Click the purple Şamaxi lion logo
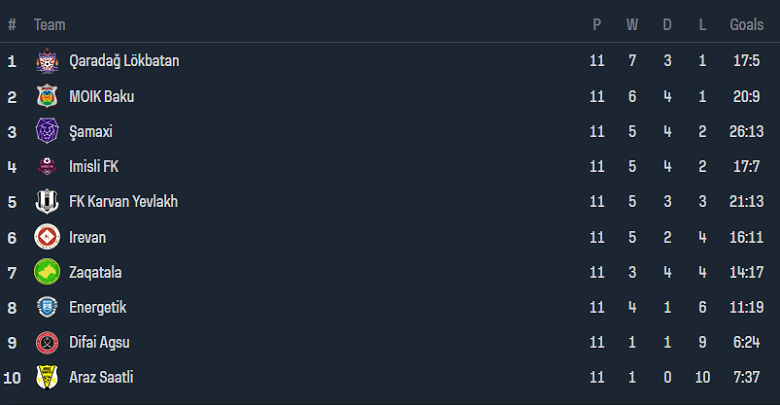Image resolution: width=780 pixels, height=405 pixels. coord(47,132)
